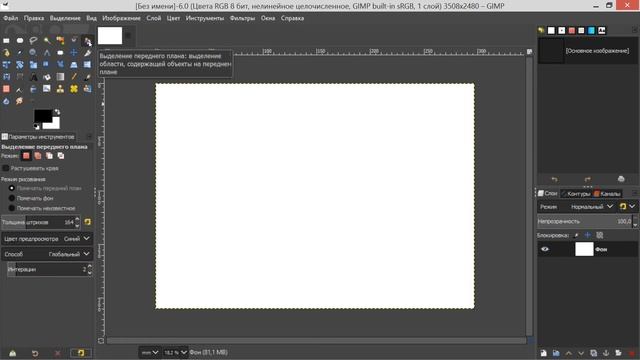Select the Gradient tool
This screenshot has width=640, height=360.
pos(60,77)
